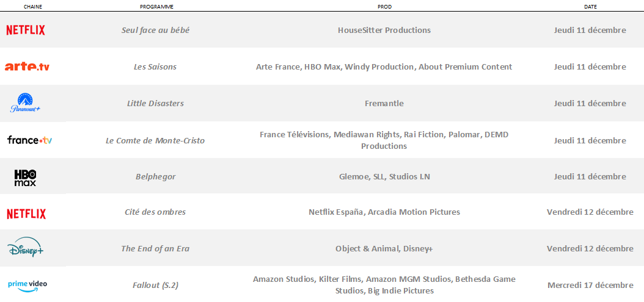Click the france.tv logo
Image resolution: width=644 pixels, height=302 pixels.
point(29,140)
